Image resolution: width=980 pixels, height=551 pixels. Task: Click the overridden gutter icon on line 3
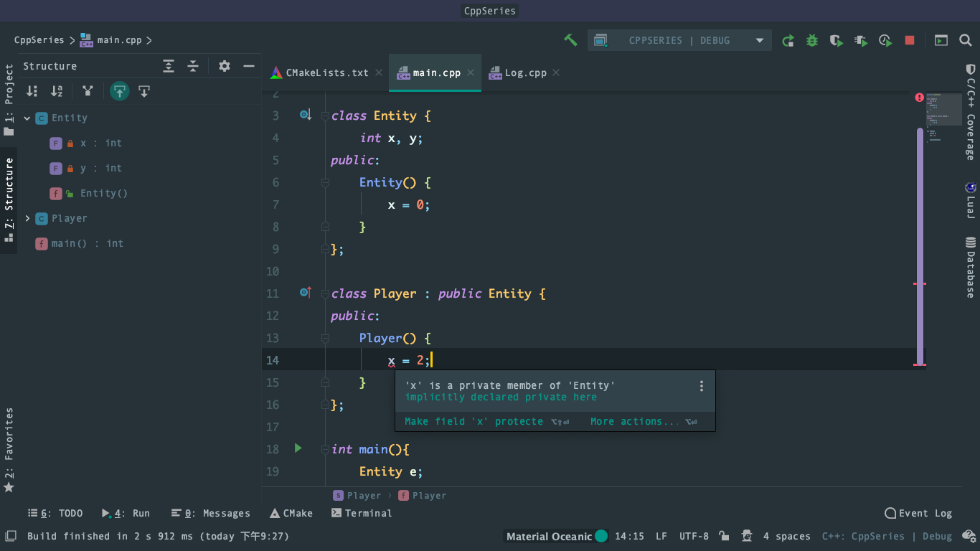point(305,115)
